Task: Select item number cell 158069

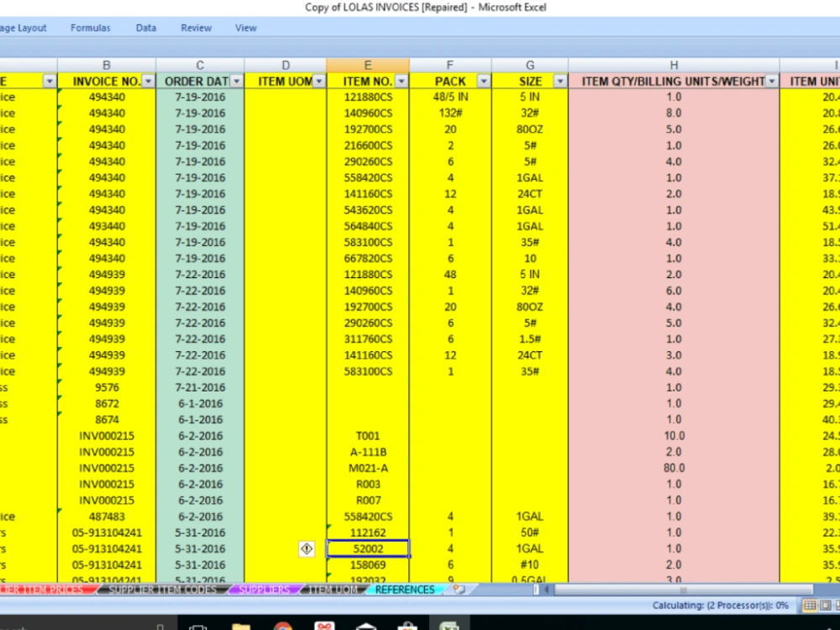Action: coord(368,564)
